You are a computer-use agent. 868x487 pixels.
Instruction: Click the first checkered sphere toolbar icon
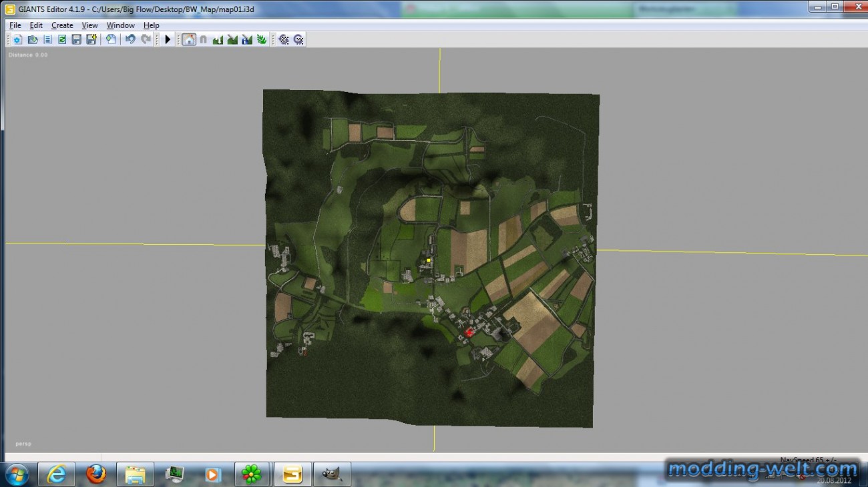tap(284, 39)
